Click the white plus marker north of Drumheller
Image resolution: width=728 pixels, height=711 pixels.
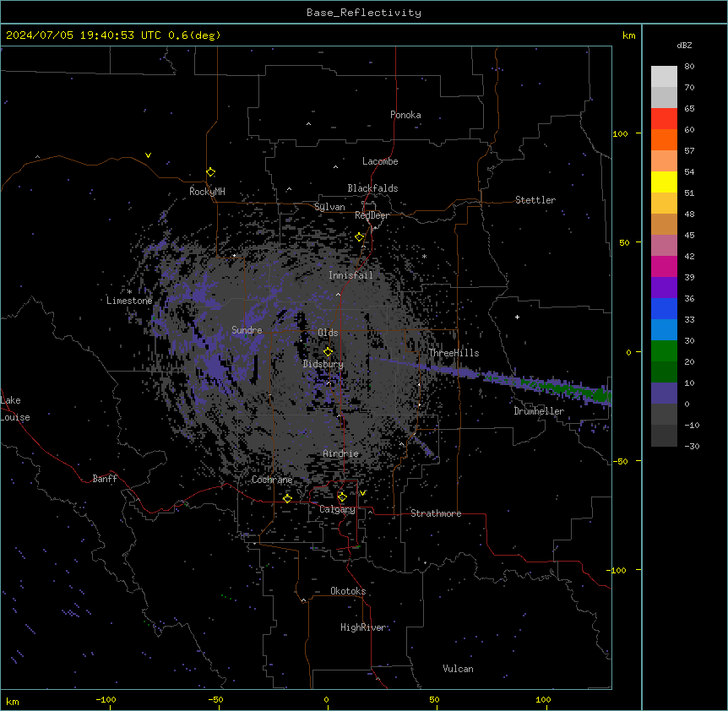coord(517,317)
